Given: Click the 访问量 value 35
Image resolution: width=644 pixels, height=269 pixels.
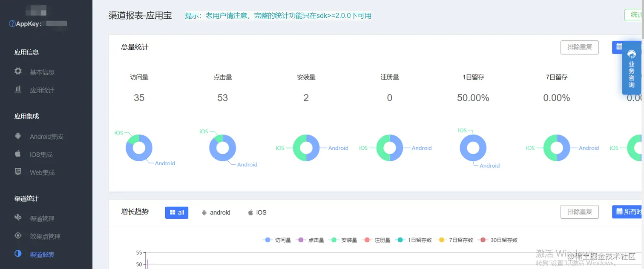Looking at the screenshot, I should (139, 98).
